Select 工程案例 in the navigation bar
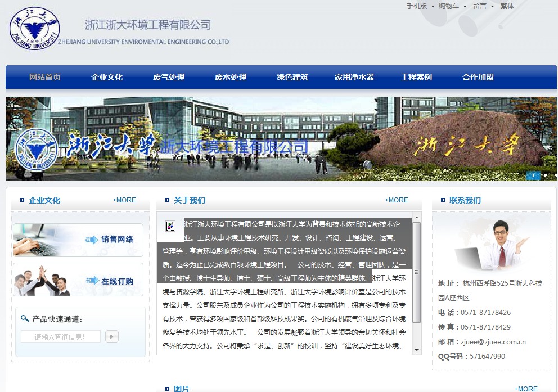The image size is (558, 392). (x=416, y=77)
